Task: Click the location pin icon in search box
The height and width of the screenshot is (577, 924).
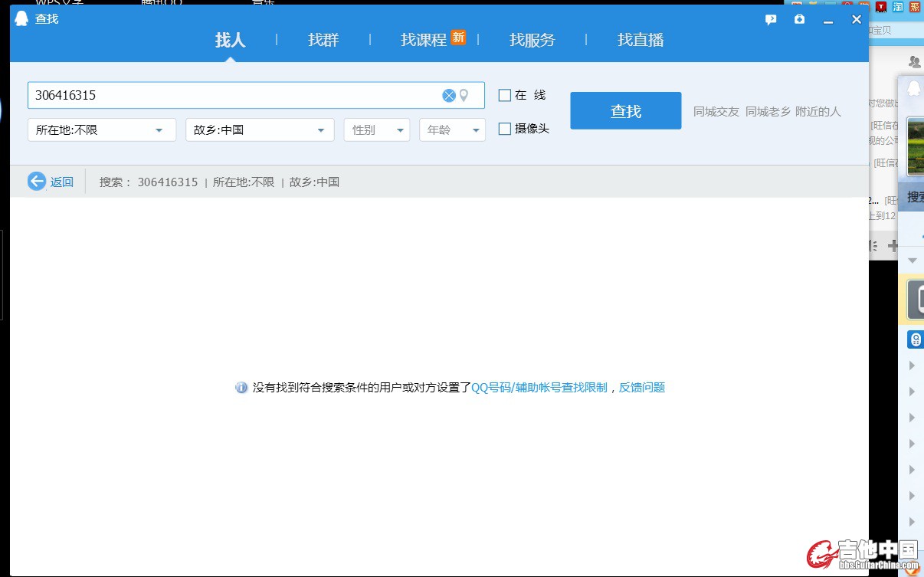Action: 464,96
